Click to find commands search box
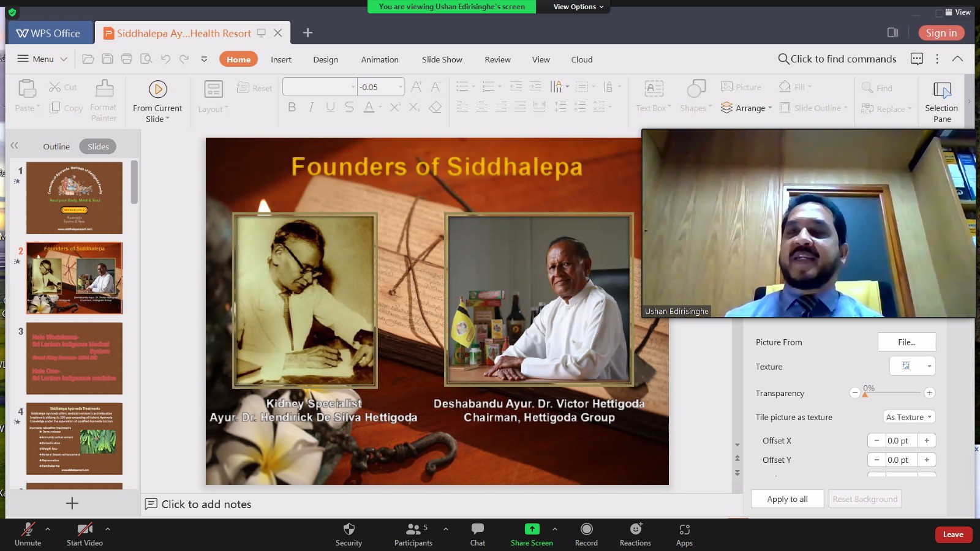980x551 pixels. coord(837,59)
